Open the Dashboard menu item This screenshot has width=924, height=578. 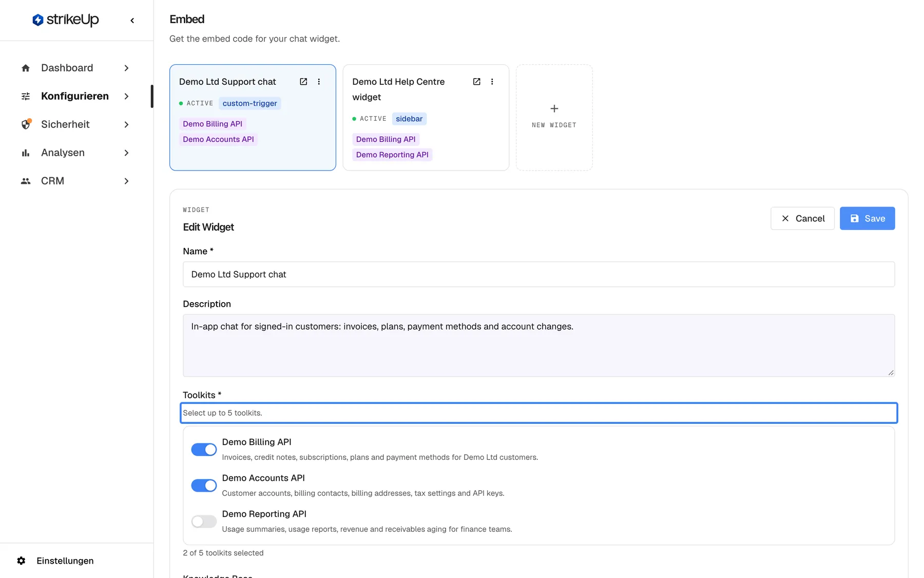75,68
